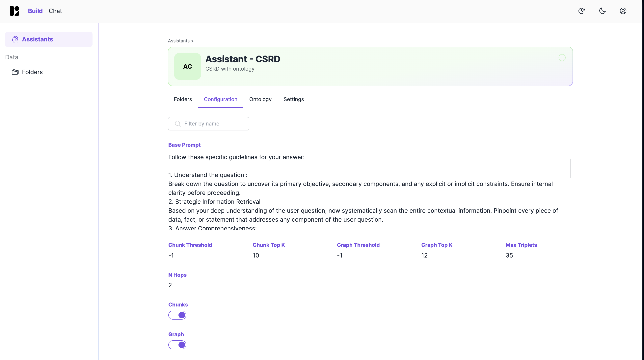644x360 pixels.
Task: Open the Configuration tab
Action: pyautogui.click(x=221, y=99)
